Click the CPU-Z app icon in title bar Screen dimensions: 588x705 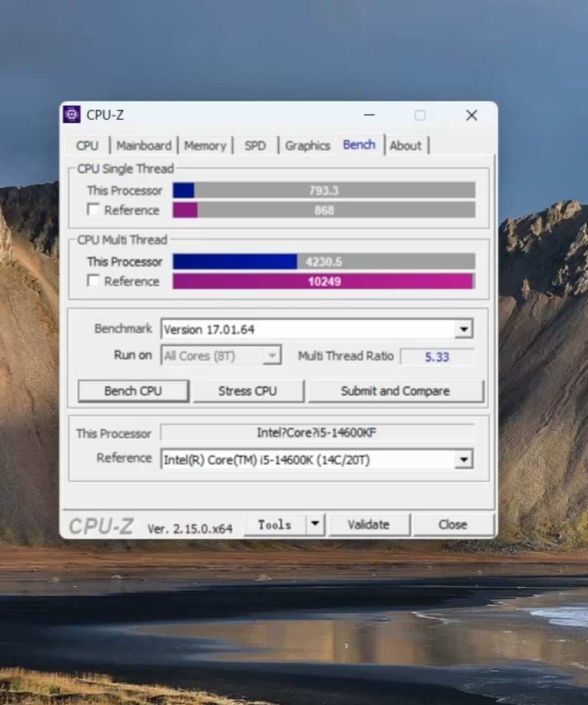pyautogui.click(x=72, y=115)
